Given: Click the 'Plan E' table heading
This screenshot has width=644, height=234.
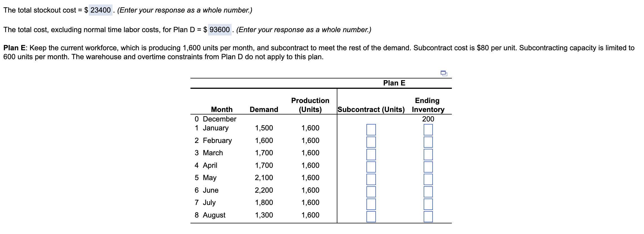Looking at the screenshot, I should (394, 83).
